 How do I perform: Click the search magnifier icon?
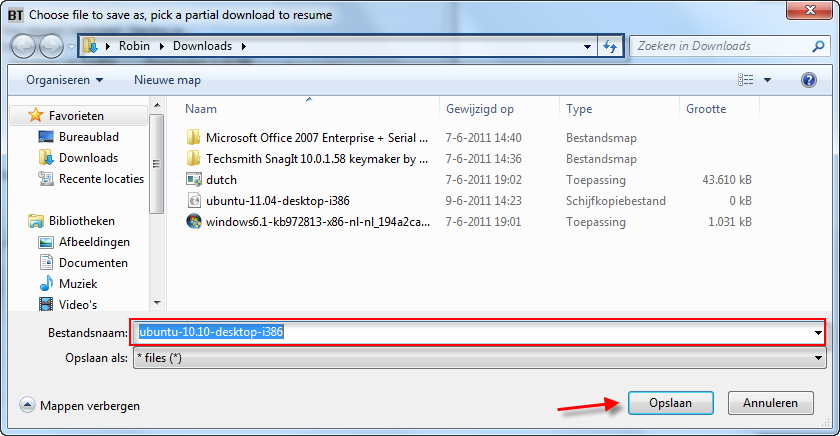(x=818, y=47)
